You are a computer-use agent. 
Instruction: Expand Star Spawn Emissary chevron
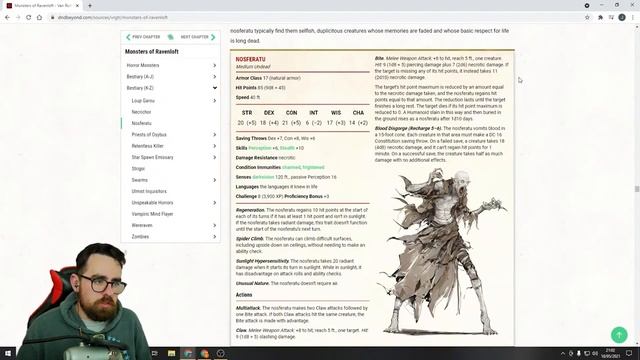(x=214, y=157)
